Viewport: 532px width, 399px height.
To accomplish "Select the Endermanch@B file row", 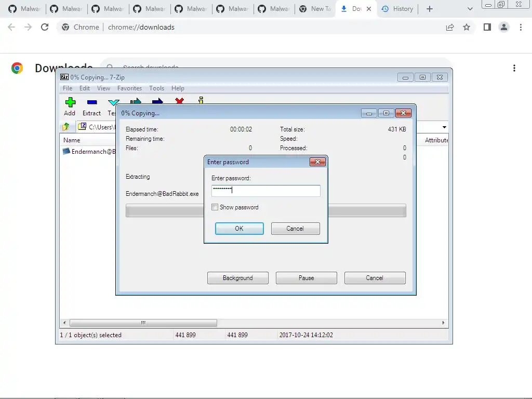I will [89, 151].
